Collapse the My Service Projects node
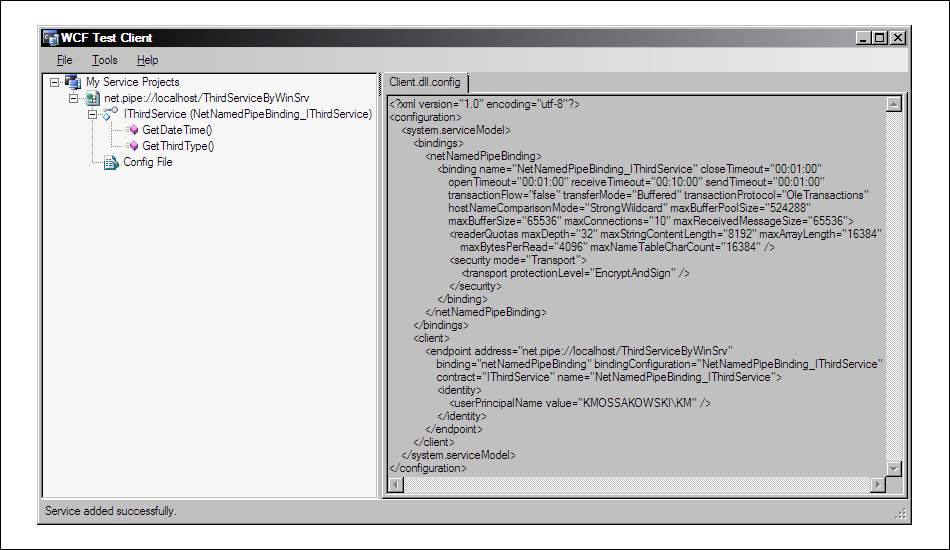 (55, 82)
